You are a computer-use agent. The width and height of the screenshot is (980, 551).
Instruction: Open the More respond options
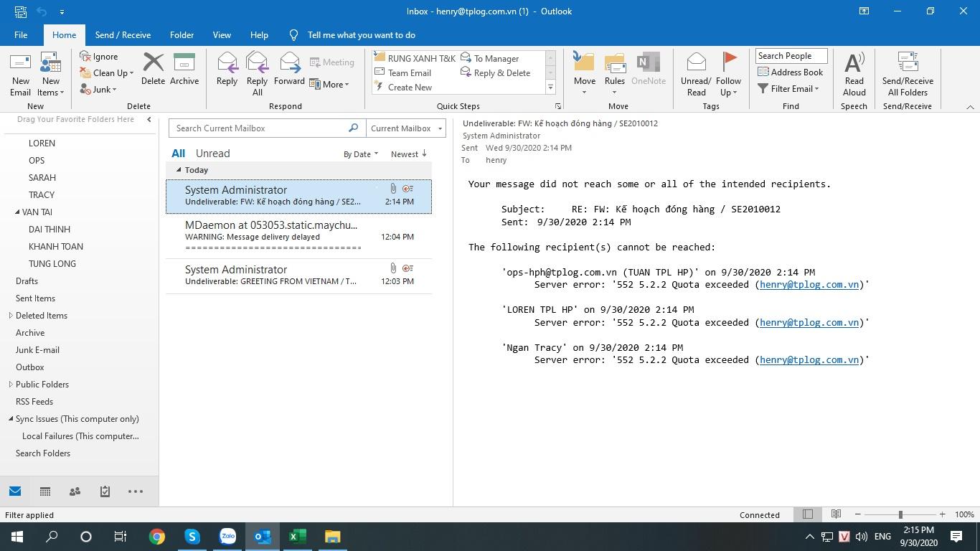point(329,84)
